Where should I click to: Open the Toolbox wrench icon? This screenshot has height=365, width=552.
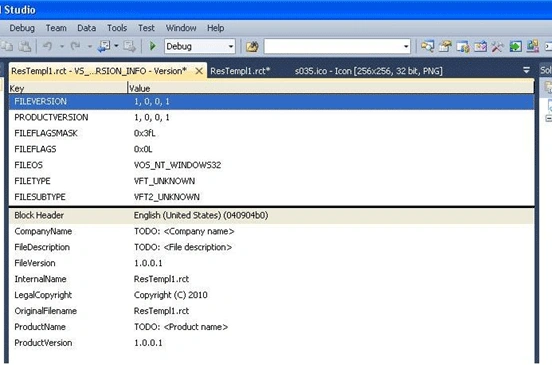click(x=497, y=46)
